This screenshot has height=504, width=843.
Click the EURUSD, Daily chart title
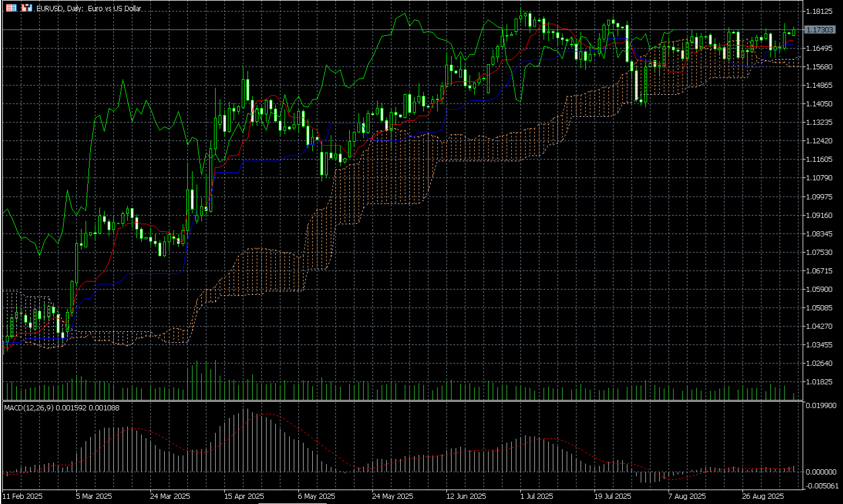pos(89,9)
